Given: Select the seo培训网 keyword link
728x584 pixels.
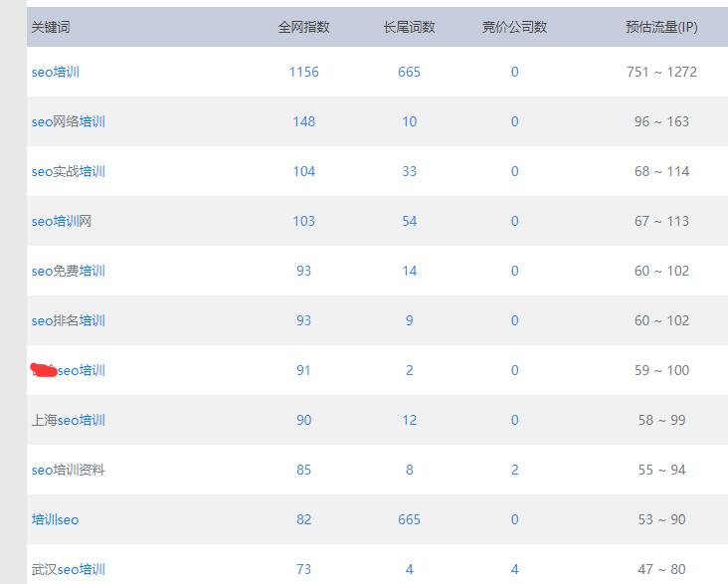Looking at the screenshot, I should [61, 221].
